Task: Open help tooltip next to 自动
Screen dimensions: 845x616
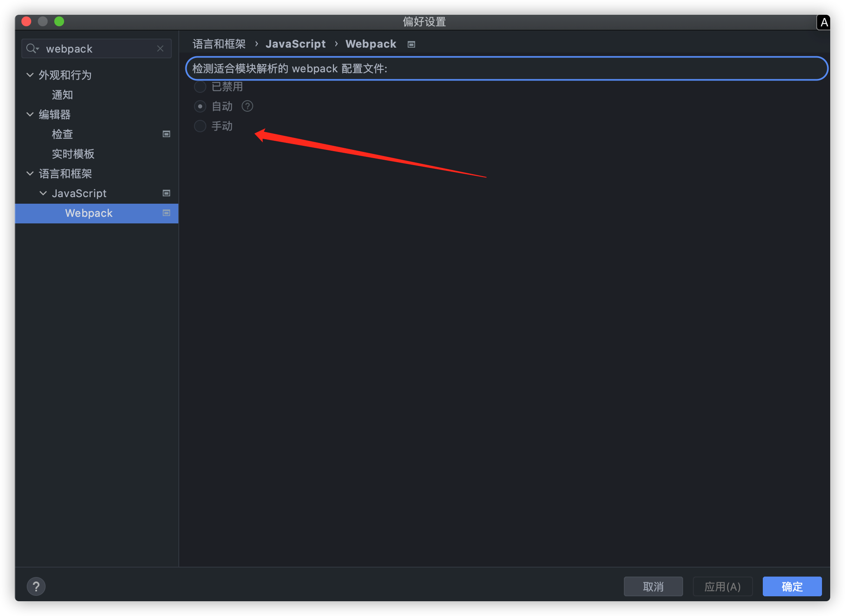Action: click(x=247, y=106)
